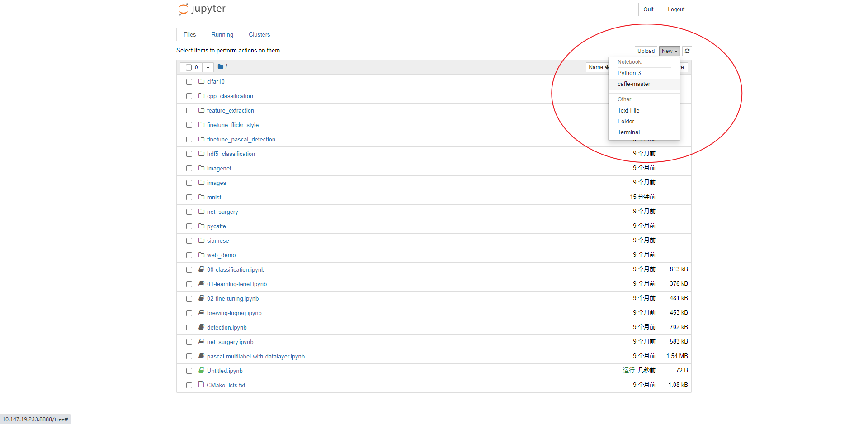Open the finetune_flickr_style folder link
868x424 pixels.
[233, 125]
